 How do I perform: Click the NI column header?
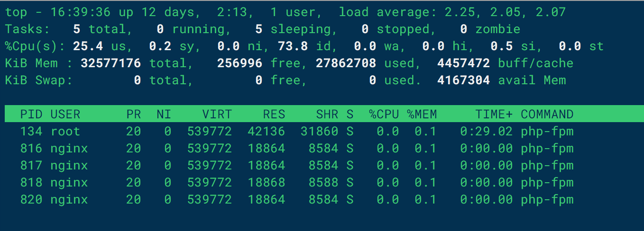[x=164, y=114]
